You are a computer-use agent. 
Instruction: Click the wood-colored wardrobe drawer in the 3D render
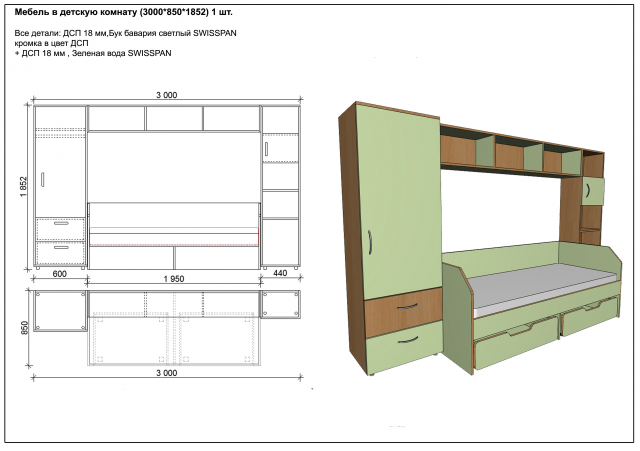[x=403, y=312]
